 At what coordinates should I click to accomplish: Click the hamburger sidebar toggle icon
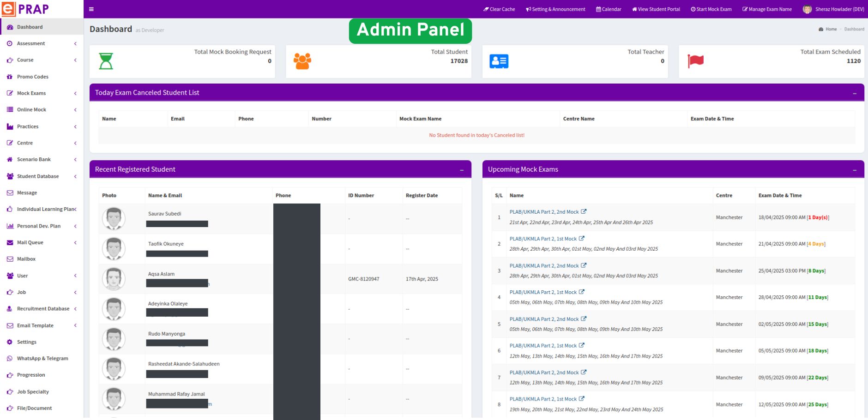click(91, 9)
